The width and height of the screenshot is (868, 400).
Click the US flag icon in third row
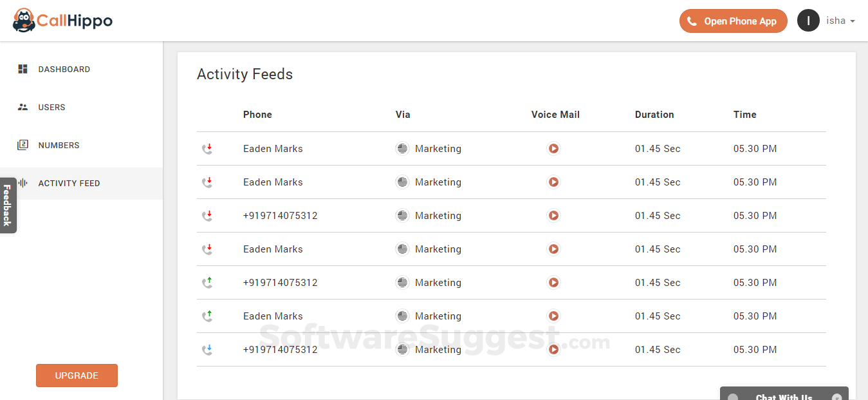(x=402, y=216)
